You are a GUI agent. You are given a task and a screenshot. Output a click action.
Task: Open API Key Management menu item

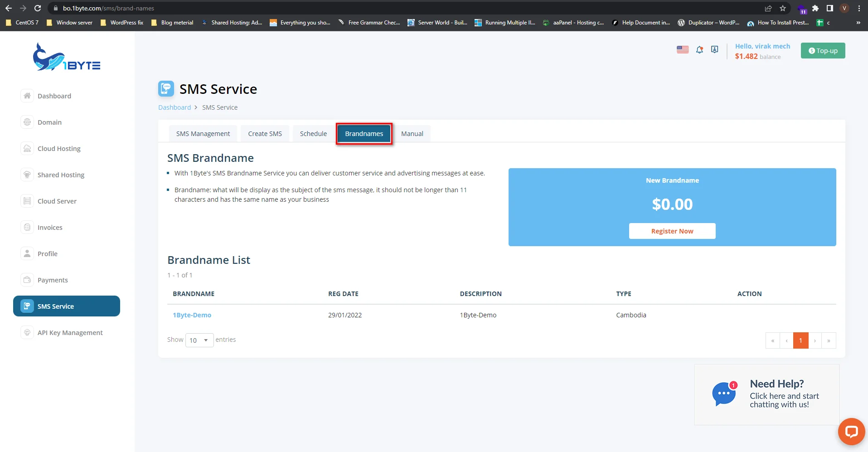[70, 333]
